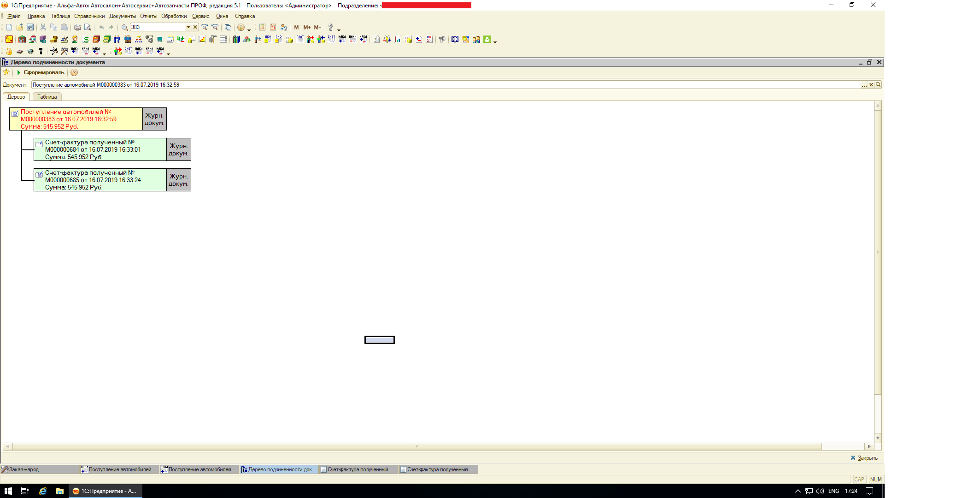980x498 pixels.
Task: Click the Save floppy disk icon
Action: (x=30, y=27)
